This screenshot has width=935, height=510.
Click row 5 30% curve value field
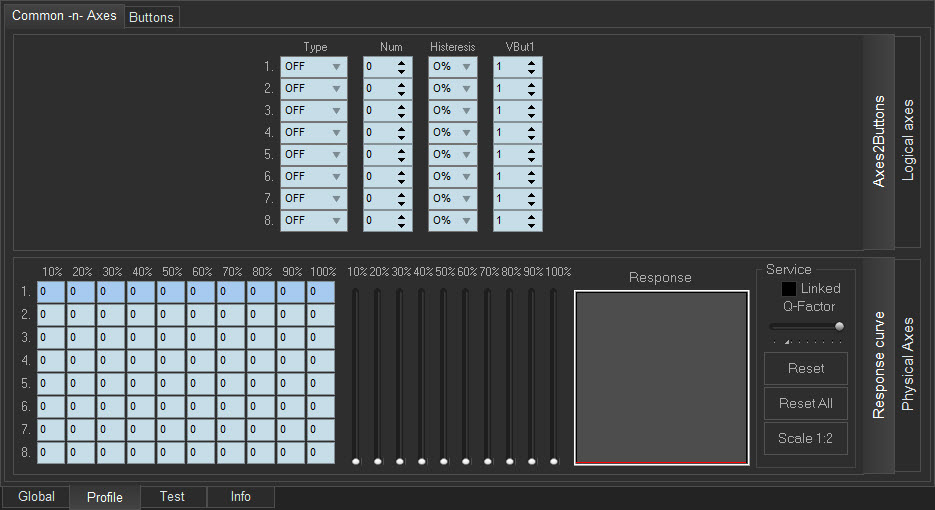pyautogui.click(x=111, y=384)
